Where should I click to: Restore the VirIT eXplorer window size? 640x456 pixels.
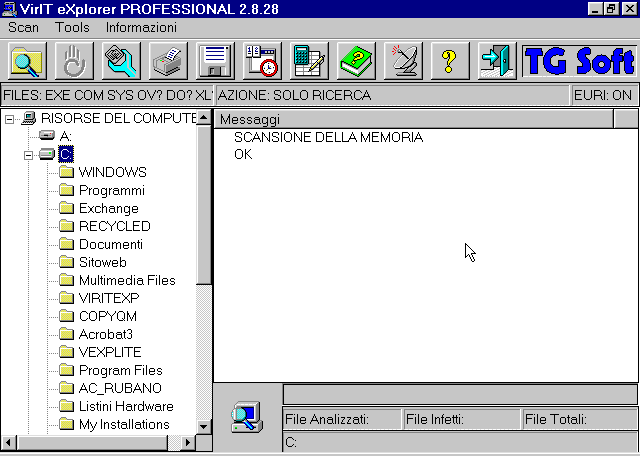[611, 9]
